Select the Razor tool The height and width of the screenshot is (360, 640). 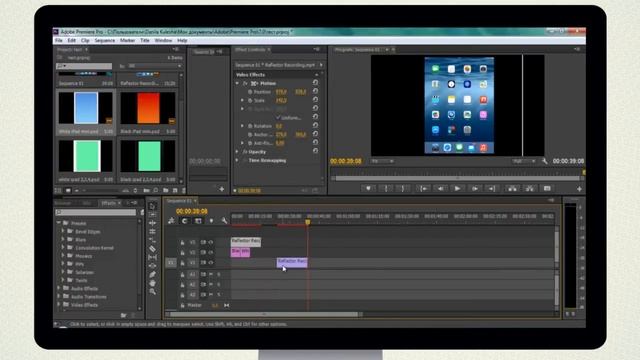point(153,249)
